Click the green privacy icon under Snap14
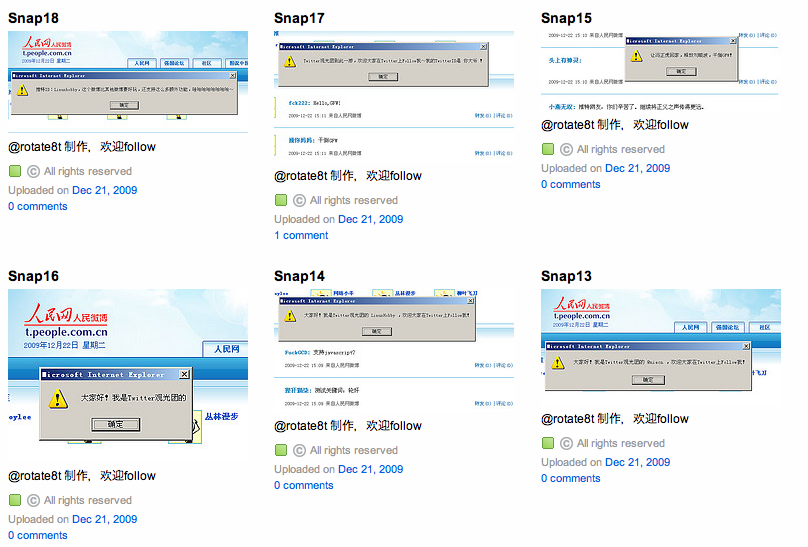Screen dimensions: 808x547 [281, 450]
